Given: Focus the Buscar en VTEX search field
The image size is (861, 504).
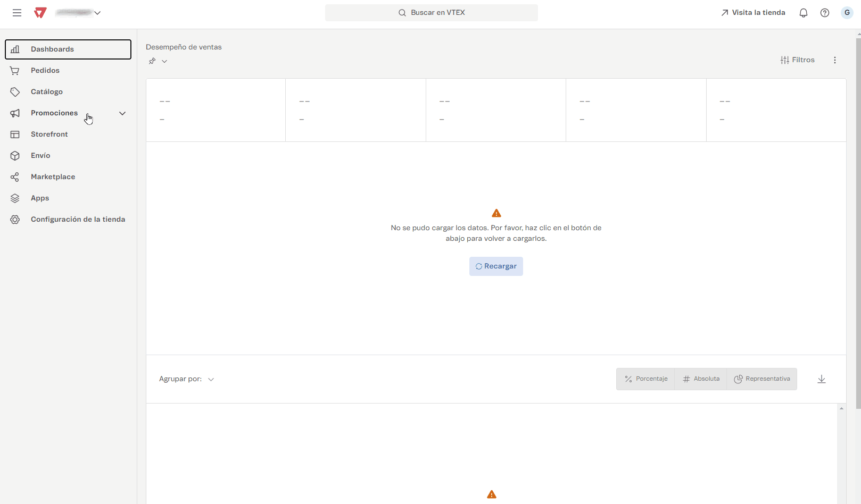Looking at the screenshot, I should [432, 13].
